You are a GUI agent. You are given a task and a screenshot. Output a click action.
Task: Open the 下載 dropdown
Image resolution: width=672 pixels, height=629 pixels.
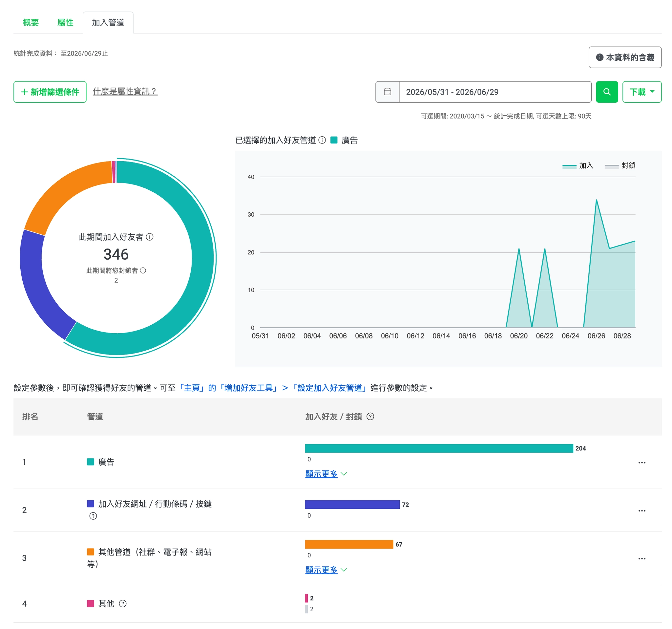(x=641, y=92)
